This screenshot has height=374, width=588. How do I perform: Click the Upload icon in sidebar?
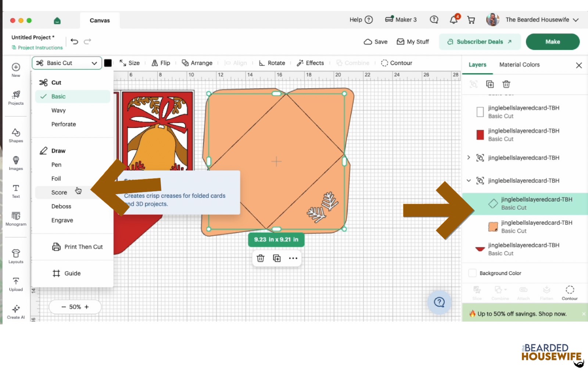[16, 284]
